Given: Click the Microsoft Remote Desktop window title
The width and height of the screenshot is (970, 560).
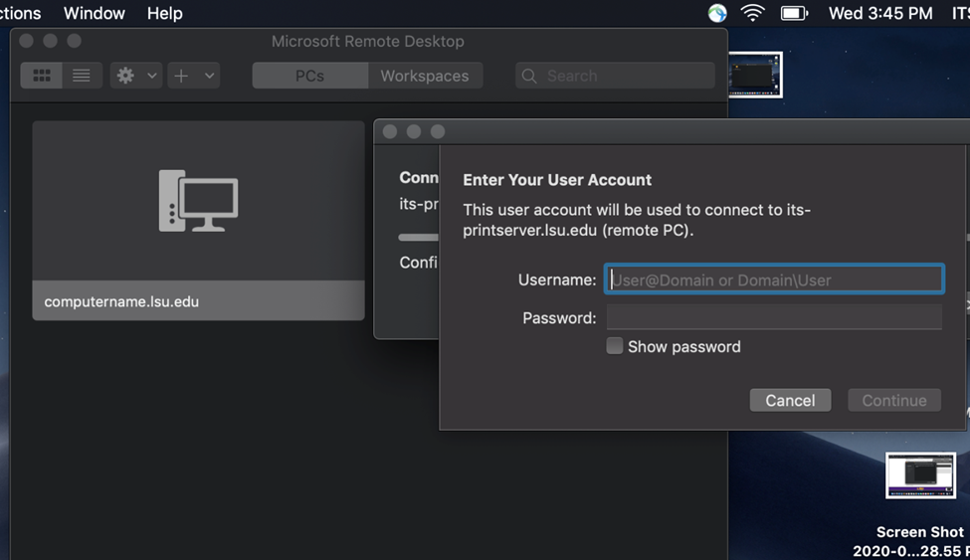Looking at the screenshot, I should 367,41.
